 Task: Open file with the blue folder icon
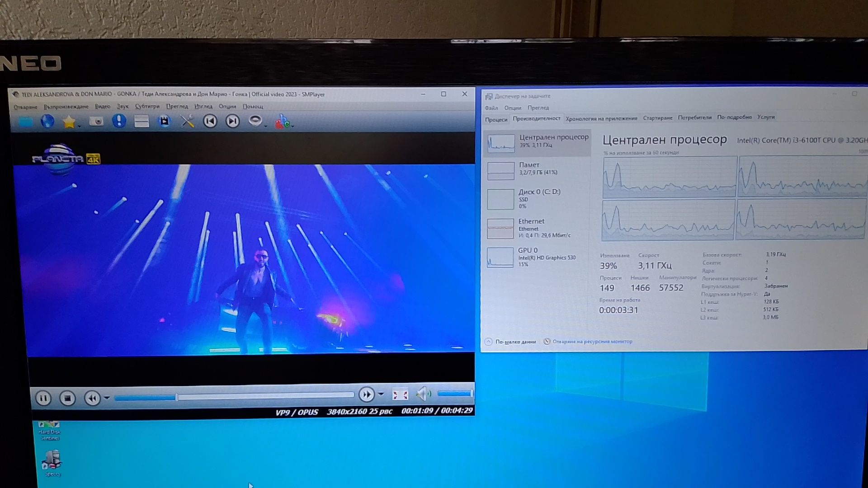pyautogui.click(x=26, y=122)
